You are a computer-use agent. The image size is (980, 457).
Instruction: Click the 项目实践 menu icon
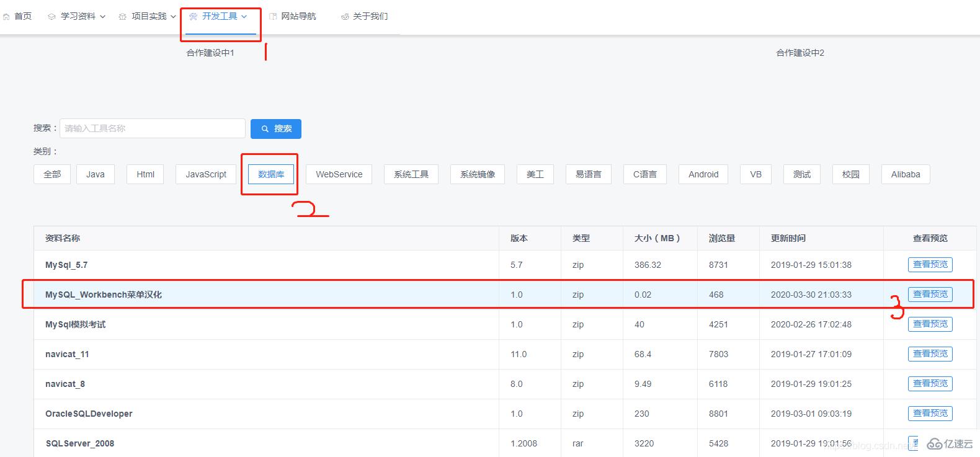(122, 17)
